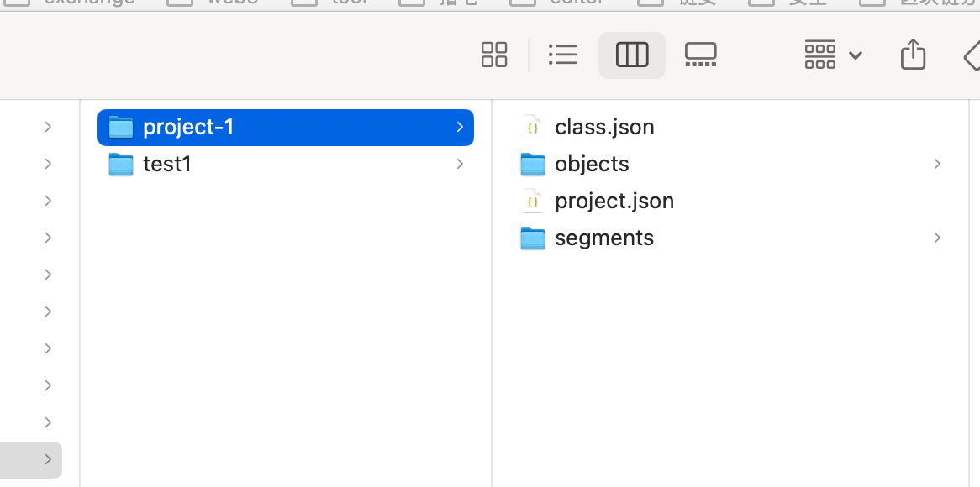The width and height of the screenshot is (980, 487).
Task: Open the group-by dropdown menu
Action: coord(833,55)
